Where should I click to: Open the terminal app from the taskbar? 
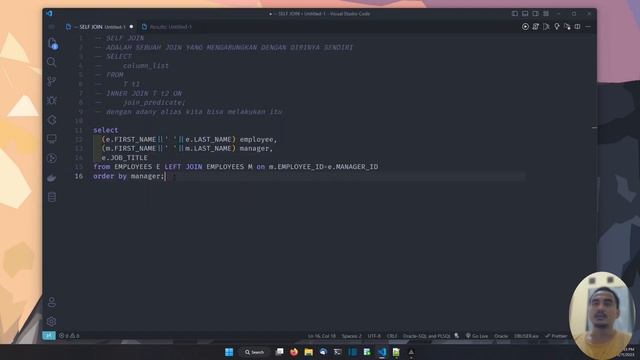[338, 352]
